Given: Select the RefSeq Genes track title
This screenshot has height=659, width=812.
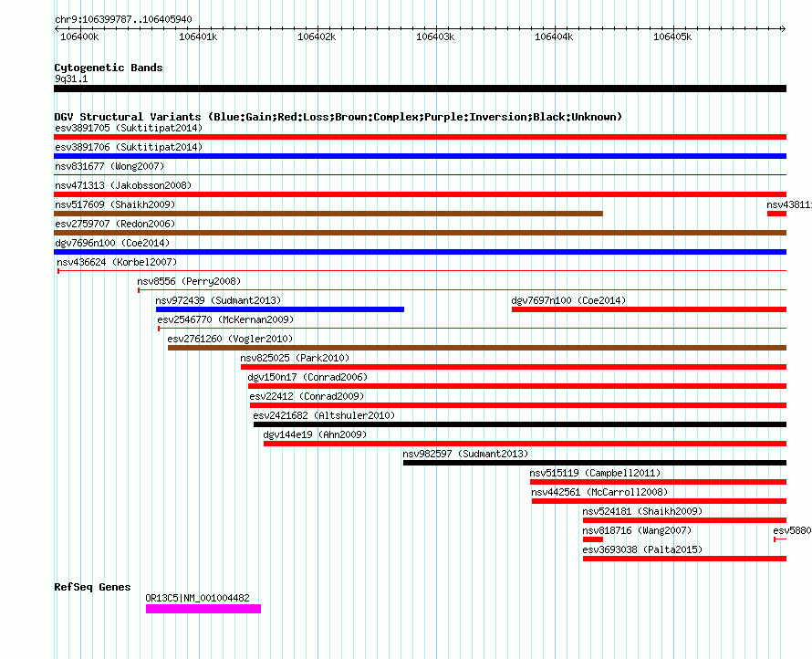Looking at the screenshot, I should 92,587.
